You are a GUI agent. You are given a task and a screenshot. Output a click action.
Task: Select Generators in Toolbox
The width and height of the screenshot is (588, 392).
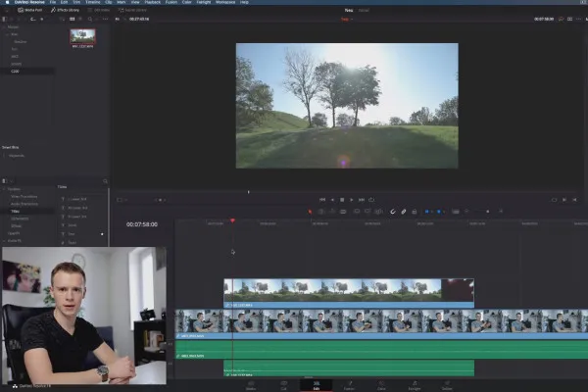[20, 219]
